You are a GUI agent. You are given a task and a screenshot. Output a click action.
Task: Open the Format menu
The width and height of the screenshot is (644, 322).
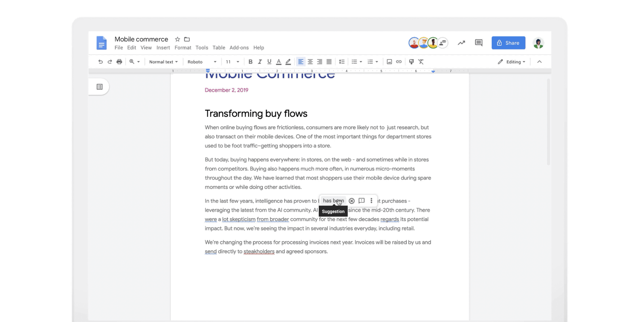click(183, 47)
